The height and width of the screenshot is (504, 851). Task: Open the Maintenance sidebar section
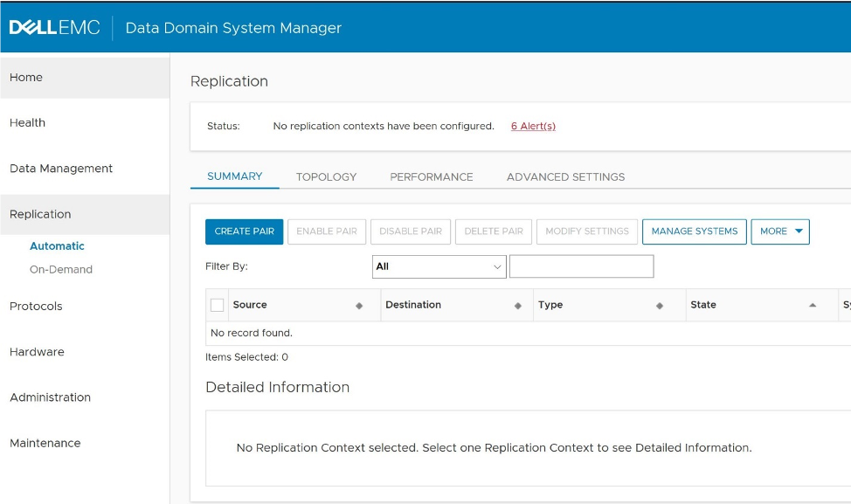point(45,443)
